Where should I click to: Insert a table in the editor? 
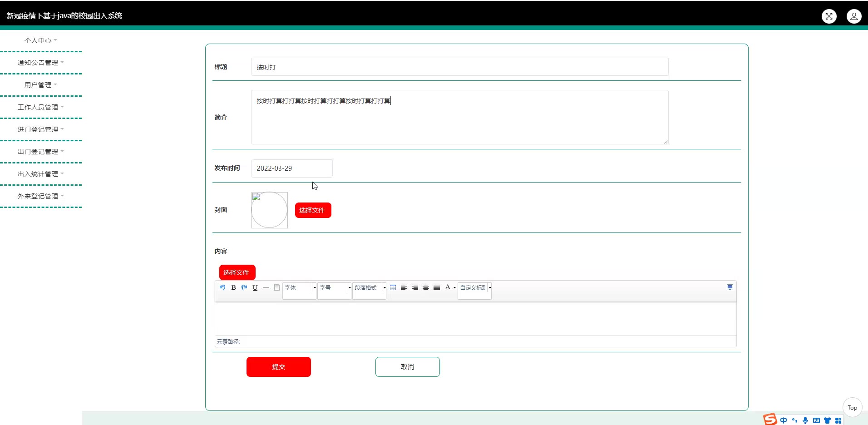click(393, 287)
